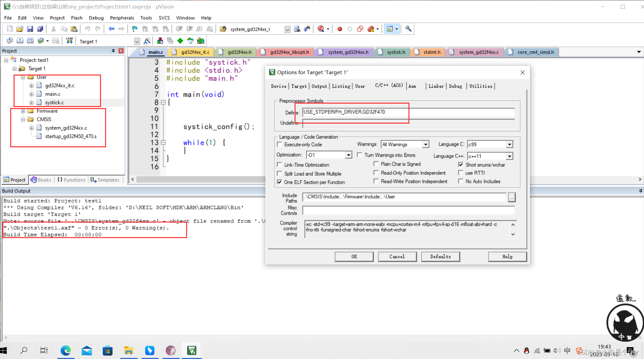Screen dimensions: 644x359
Task: Click the Indent selected lines icon
Action: [179, 29]
